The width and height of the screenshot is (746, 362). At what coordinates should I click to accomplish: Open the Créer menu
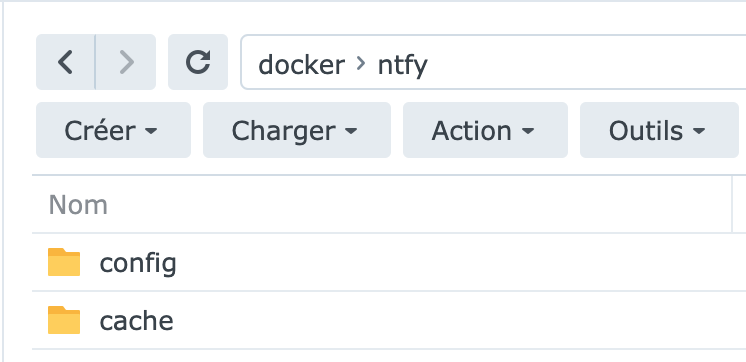click(113, 130)
